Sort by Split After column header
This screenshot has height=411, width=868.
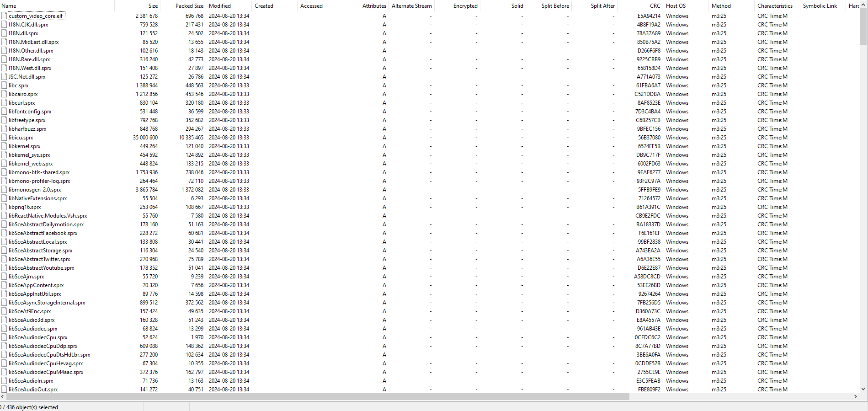(594, 6)
